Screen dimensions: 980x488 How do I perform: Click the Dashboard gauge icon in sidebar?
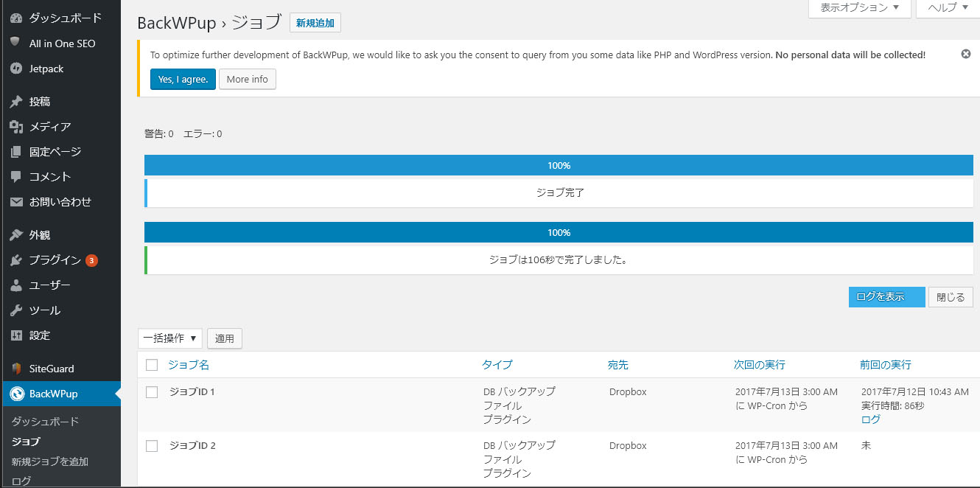click(x=15, y=18)
